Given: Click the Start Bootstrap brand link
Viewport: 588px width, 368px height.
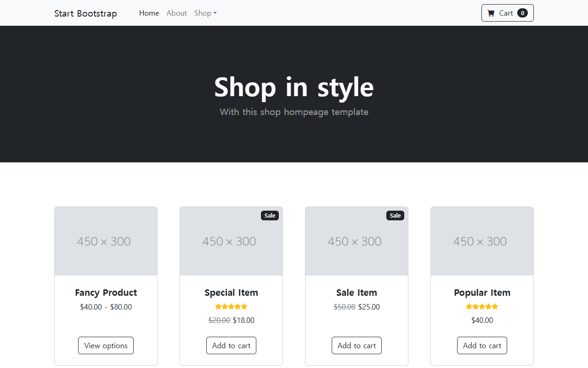Looking at the screenshot, I should tap(85, 13).
